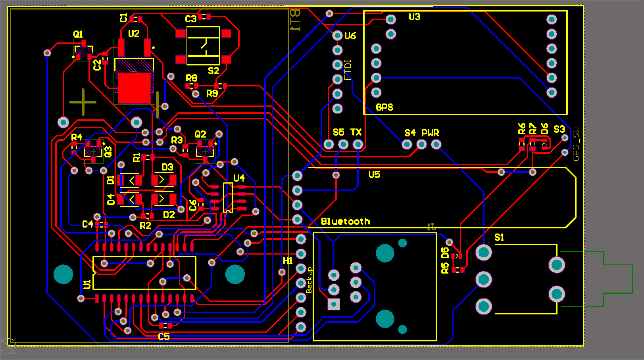Click the GPS silkscreen text
This screenshot has width=644, height=360.
click(384, 107)
